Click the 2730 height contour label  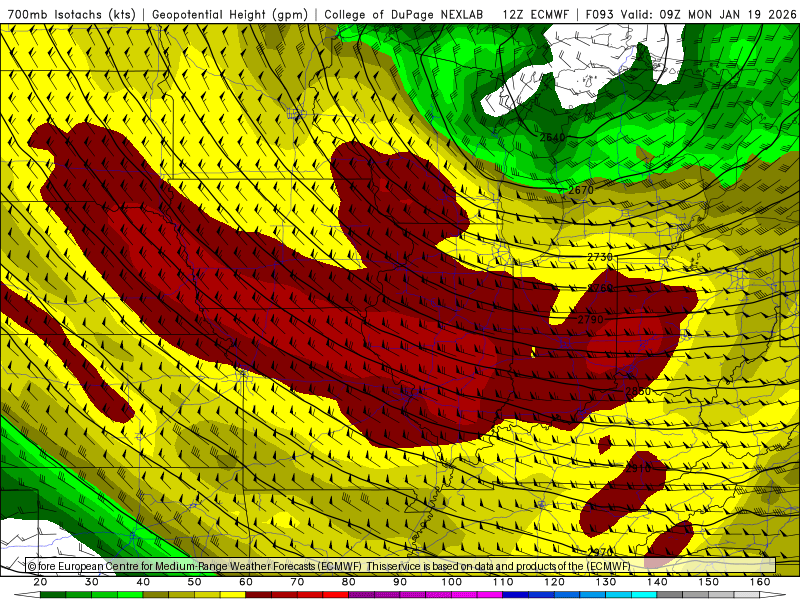pyautogui.click(x=599, y=257)
